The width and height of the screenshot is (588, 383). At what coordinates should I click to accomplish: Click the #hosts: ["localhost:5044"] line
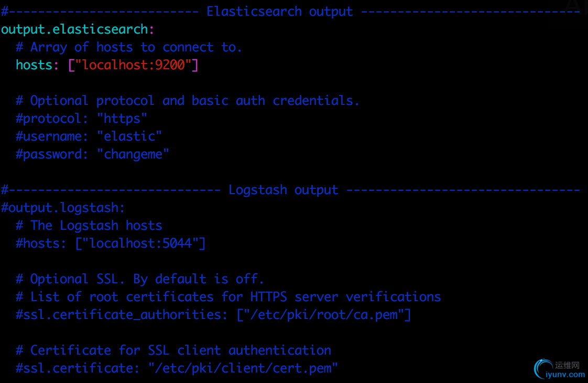(x=111, y=243)
